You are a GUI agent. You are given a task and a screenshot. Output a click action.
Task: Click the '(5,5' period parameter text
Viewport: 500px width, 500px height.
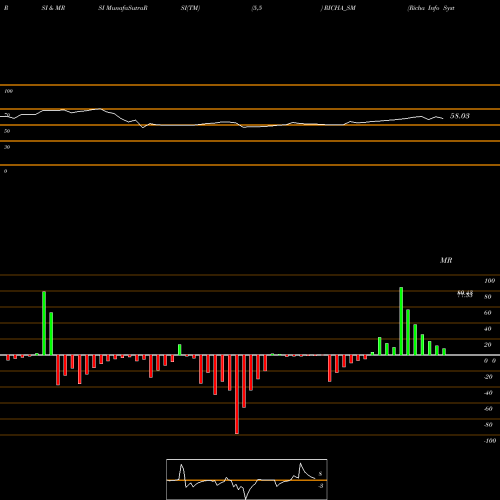tap(257, 8)
